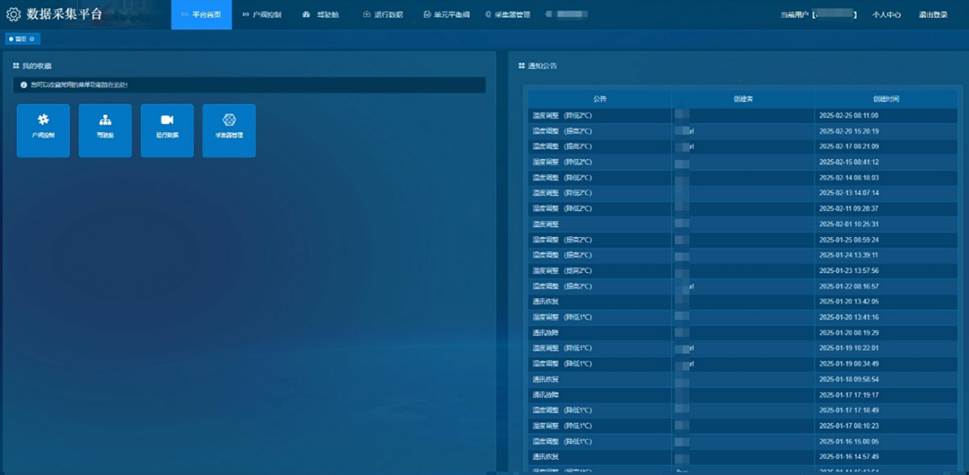The height and width of the screenshot is (475, 969).
Task: Open the 单元平衡阀 menu in top navigation
Action: point(447,15)
